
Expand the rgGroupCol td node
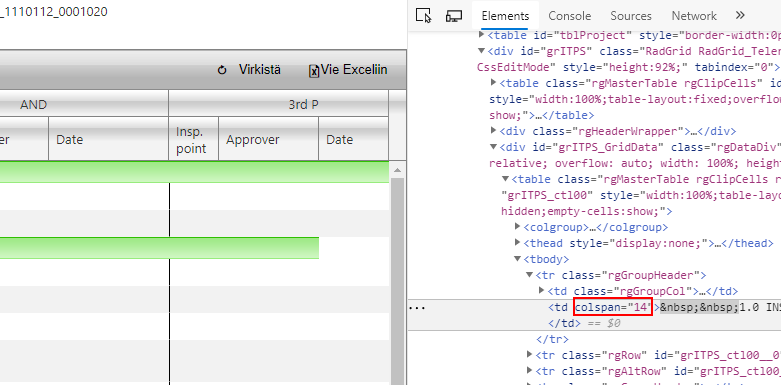coord(542,291)
